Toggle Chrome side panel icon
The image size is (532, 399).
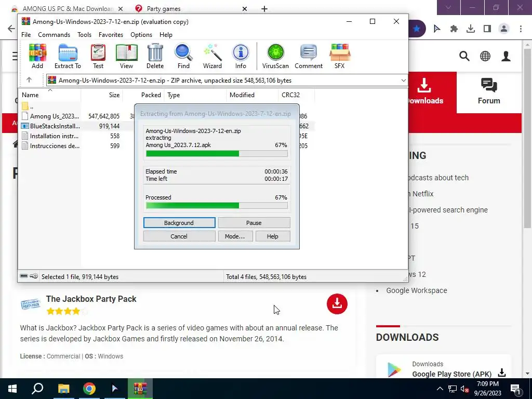(487, 29)
